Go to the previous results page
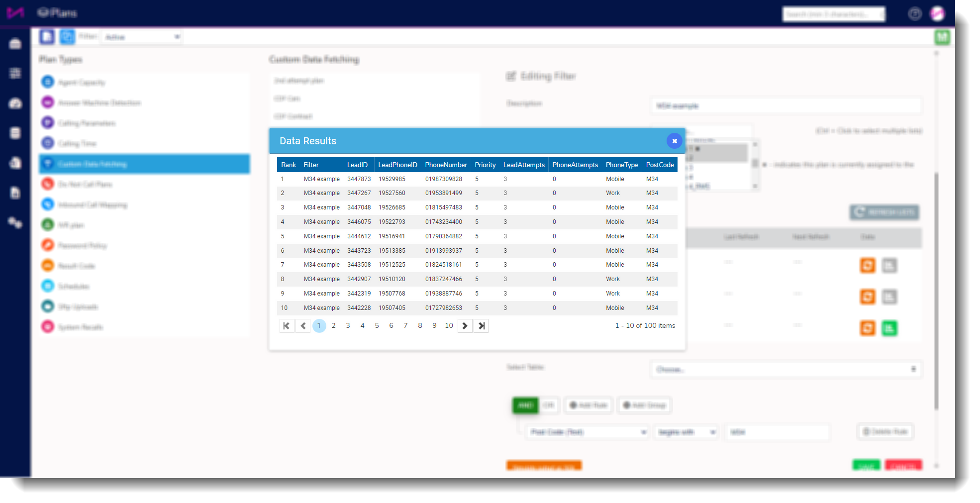This screenshot has width=980, height=503. click(303, 326)
